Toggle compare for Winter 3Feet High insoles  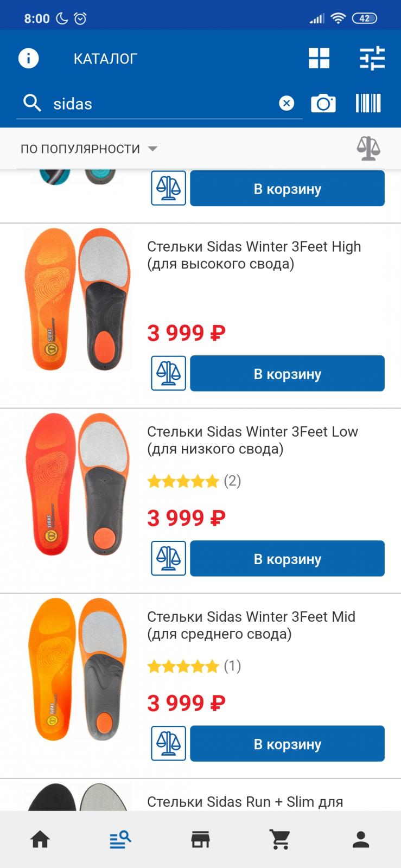(x=168, y=373)
